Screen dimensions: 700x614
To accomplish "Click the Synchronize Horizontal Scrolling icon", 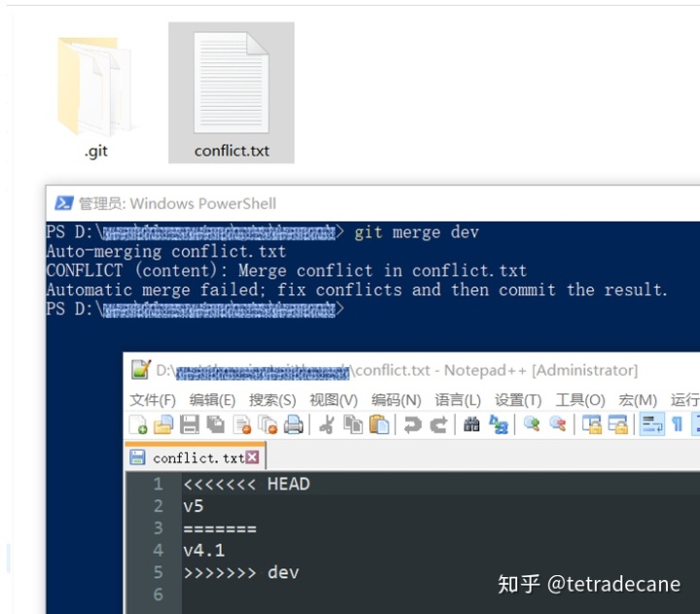I will (618, 425).
